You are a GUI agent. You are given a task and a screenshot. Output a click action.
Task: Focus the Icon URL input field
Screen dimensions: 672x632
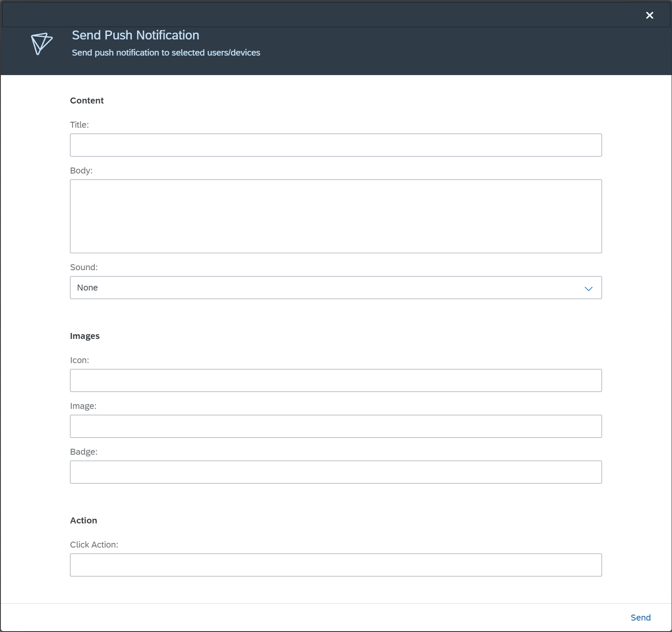pos(336,380)
